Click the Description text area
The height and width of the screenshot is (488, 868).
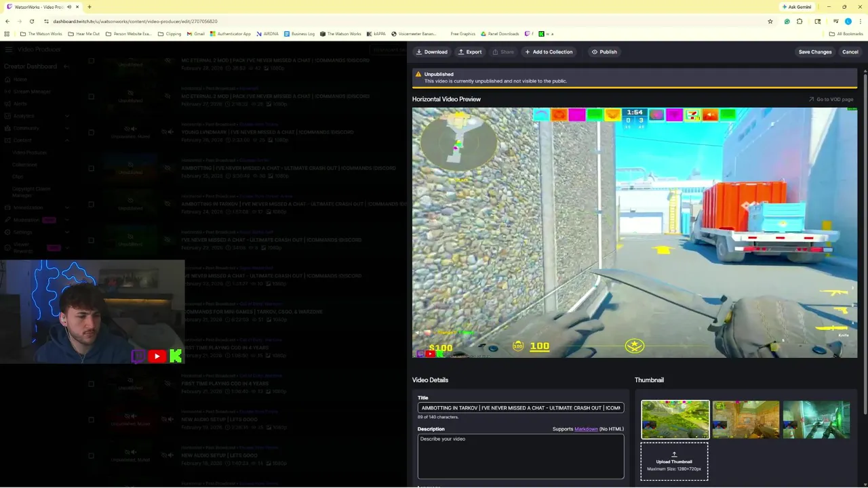[x=521, y=457]
